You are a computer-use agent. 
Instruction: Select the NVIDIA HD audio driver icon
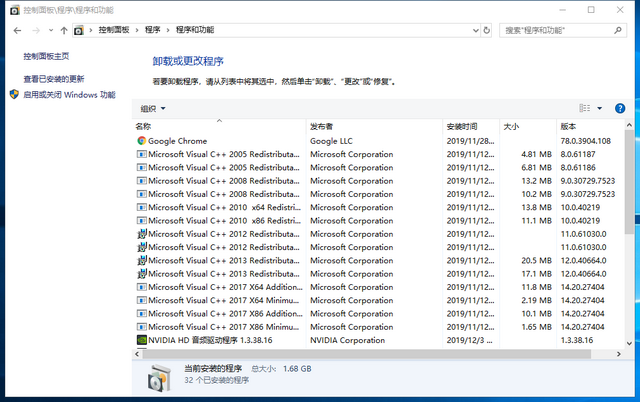[142, 340]
